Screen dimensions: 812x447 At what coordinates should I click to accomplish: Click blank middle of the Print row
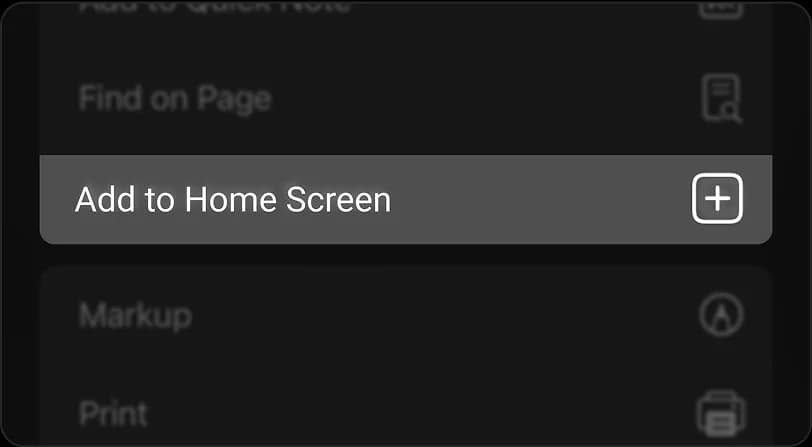coord(414,414)
